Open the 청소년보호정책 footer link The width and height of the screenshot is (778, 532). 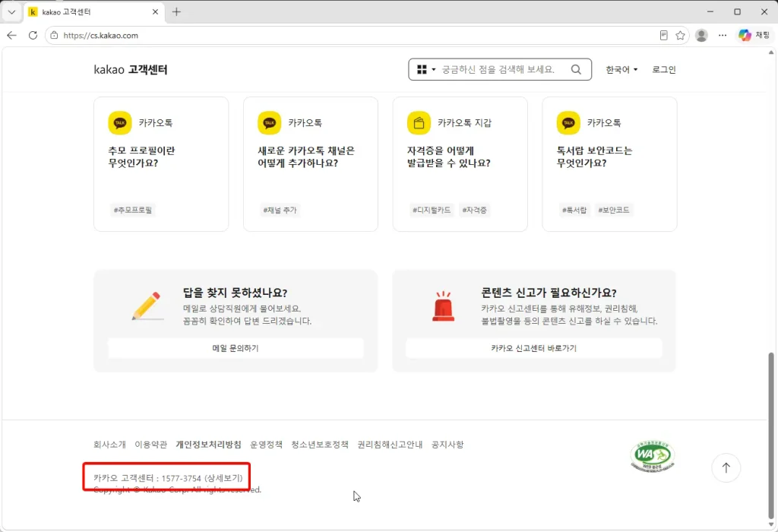(320, 444)
